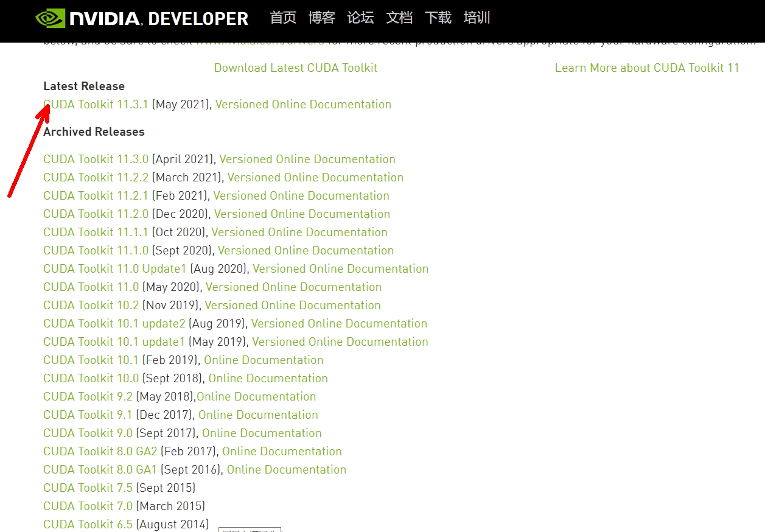The height and width of the screenshot is (532, 765).
Task: Open CUDA Toolkit 7.0 link
Action: pos(88,506)
